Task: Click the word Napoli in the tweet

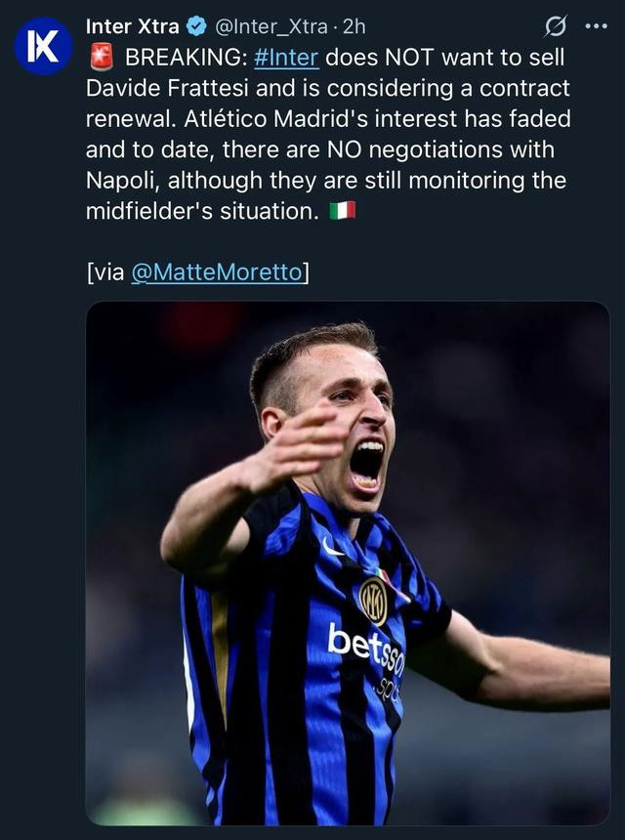Action: 117,182
